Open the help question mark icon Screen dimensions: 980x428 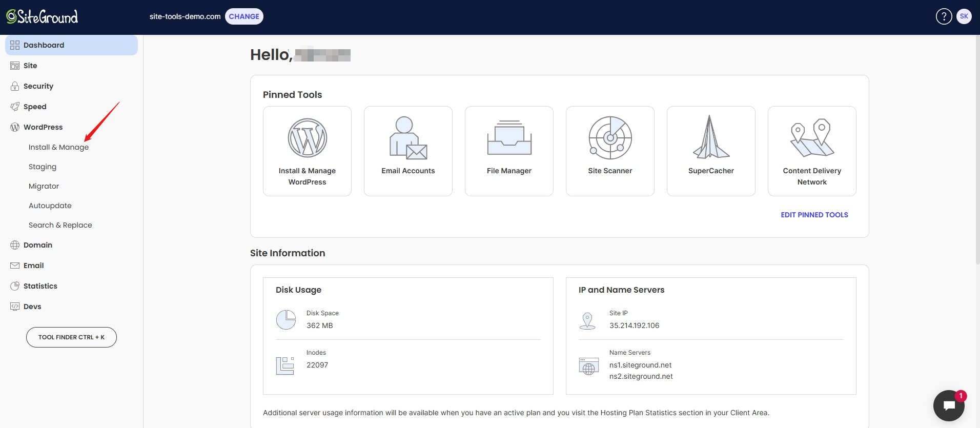tap(944, 16)
